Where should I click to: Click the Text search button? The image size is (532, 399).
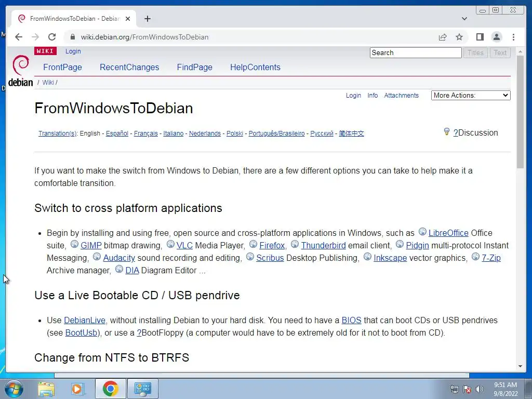pyautogui.click(x=500, y=52)
